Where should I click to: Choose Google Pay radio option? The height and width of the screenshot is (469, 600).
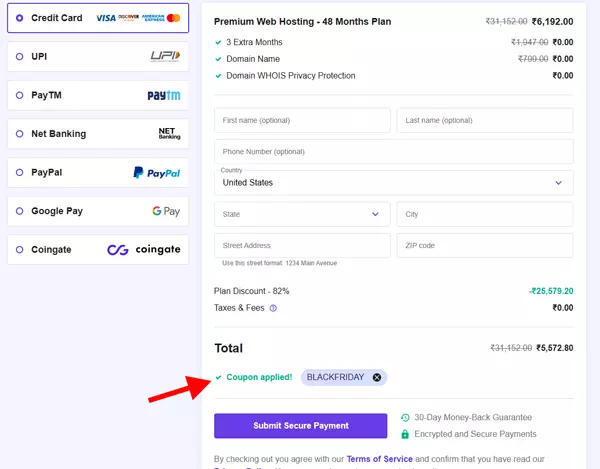tap(19, 211)
